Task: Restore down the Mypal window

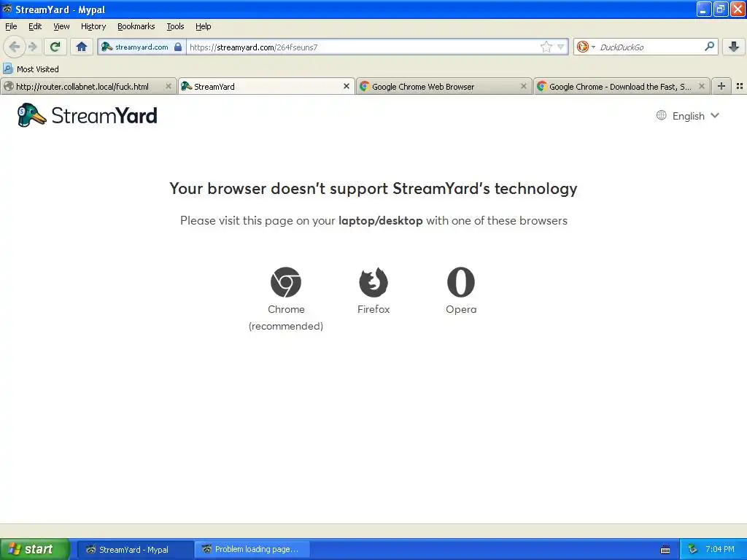Action: click(721, 9)
